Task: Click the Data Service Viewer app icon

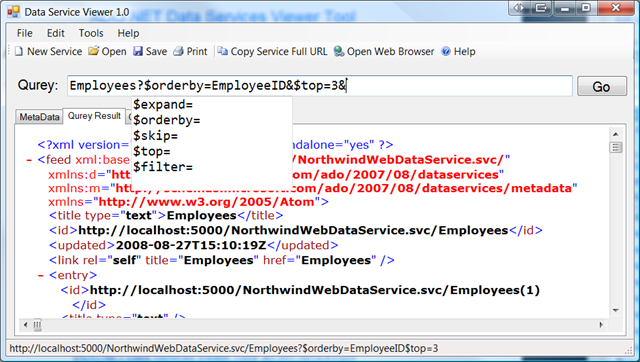Action: (x=13, y=12)
